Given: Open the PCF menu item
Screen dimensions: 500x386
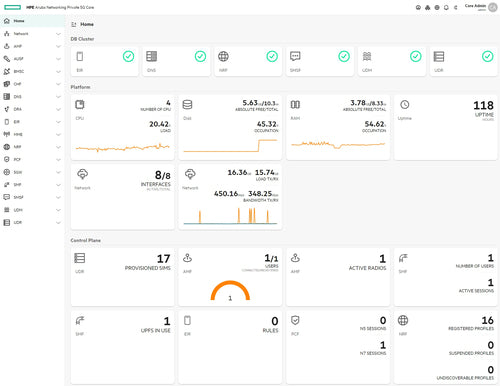Looking at the screenshot, I should tap(32, 159).
